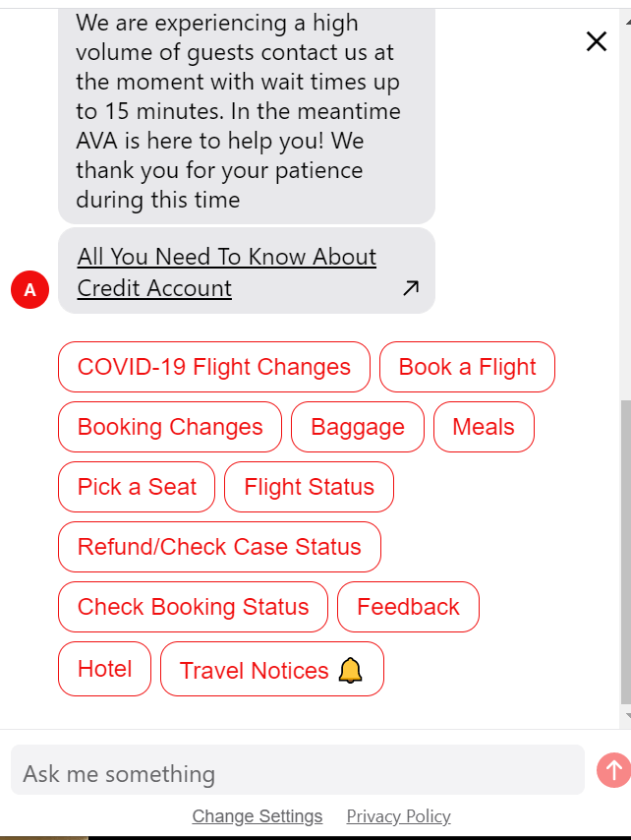The height and width of the screenshot is (840, 631).
Task: Choose the Feedback option
Action: (408, 607)
